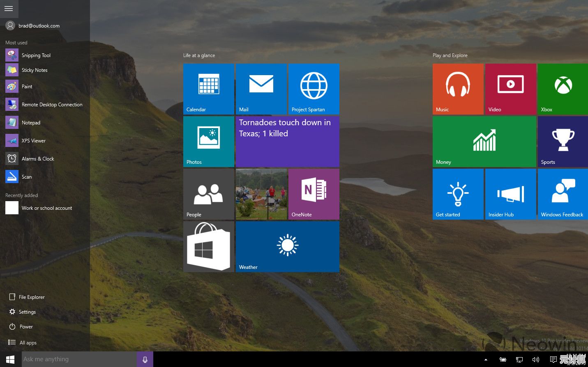
Task: Open the volume speaker tray icon
Action: (536, 360)
